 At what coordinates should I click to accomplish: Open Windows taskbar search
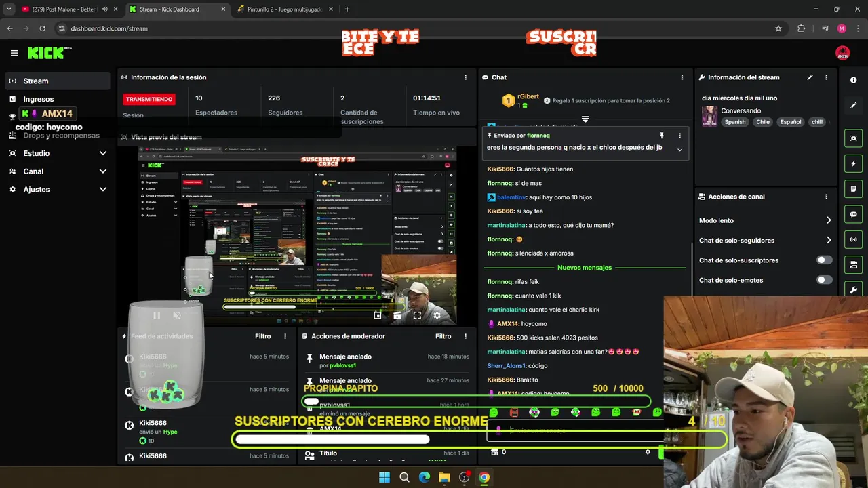click(404, 477)
